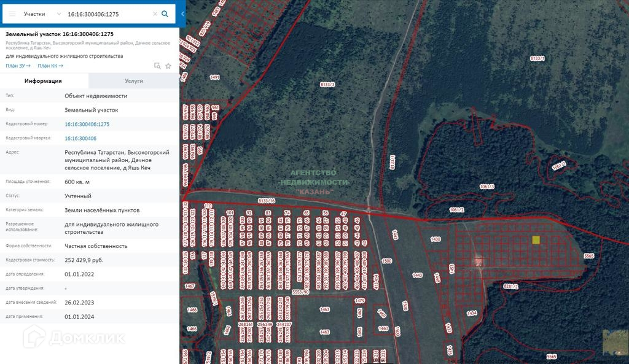The height and width of the screenshot is (364, 629).
Task: Click Частная собственность ownership value
Action: 96,246
